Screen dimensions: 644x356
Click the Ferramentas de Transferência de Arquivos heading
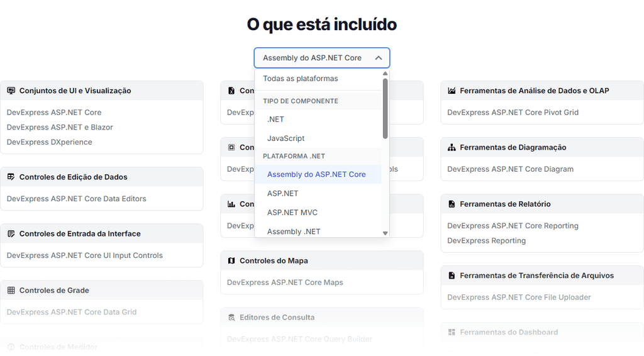tap(537, 275)
